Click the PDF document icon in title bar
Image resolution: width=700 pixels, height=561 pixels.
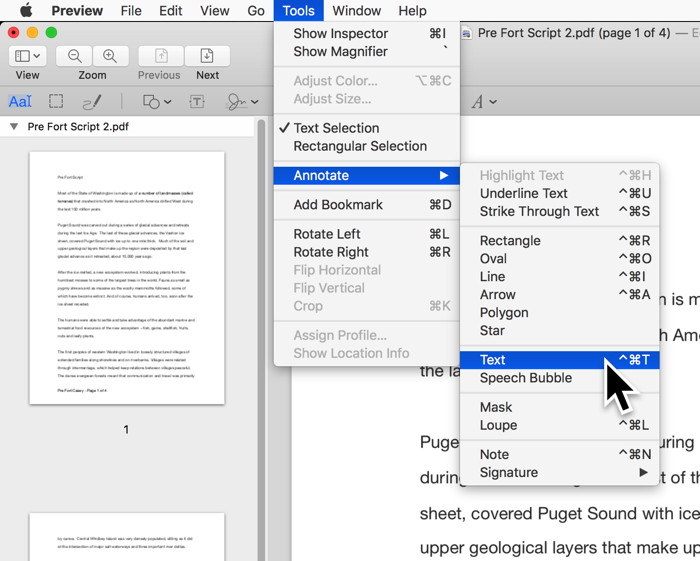(x=467, y=33)
